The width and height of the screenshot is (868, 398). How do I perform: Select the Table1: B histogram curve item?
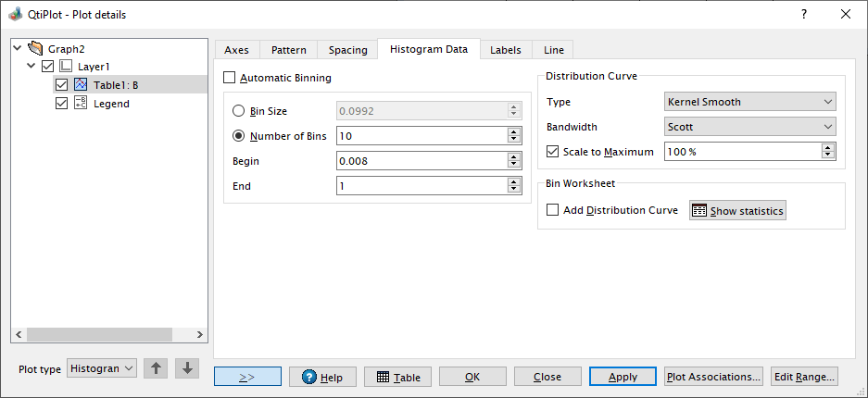(x=116, y=85)
